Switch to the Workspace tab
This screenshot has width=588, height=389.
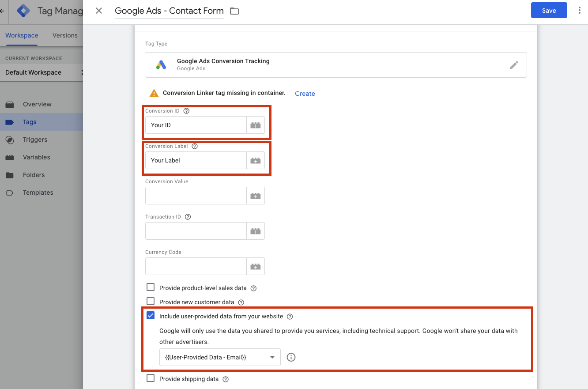click(22, 35)
